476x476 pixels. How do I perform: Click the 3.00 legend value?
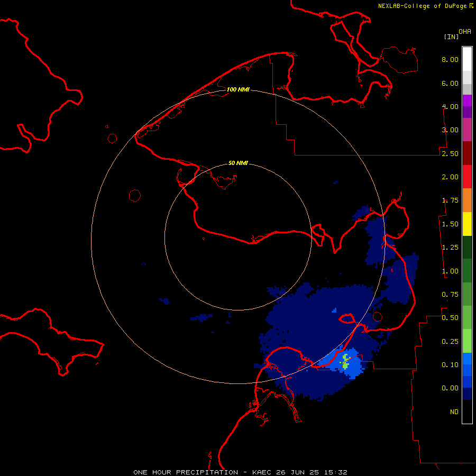coord(450,130)
